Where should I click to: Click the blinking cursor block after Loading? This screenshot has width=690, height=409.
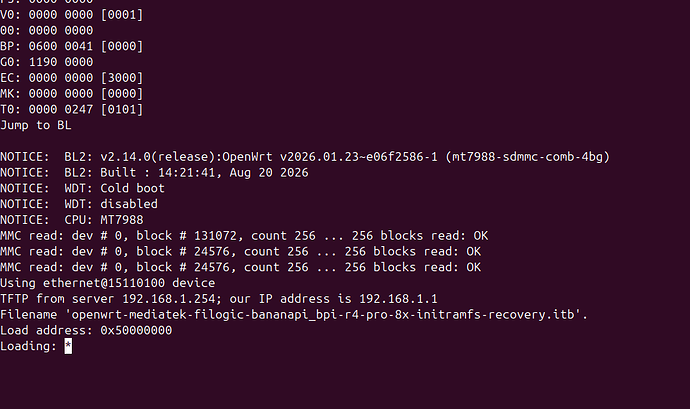pos(68,346)
